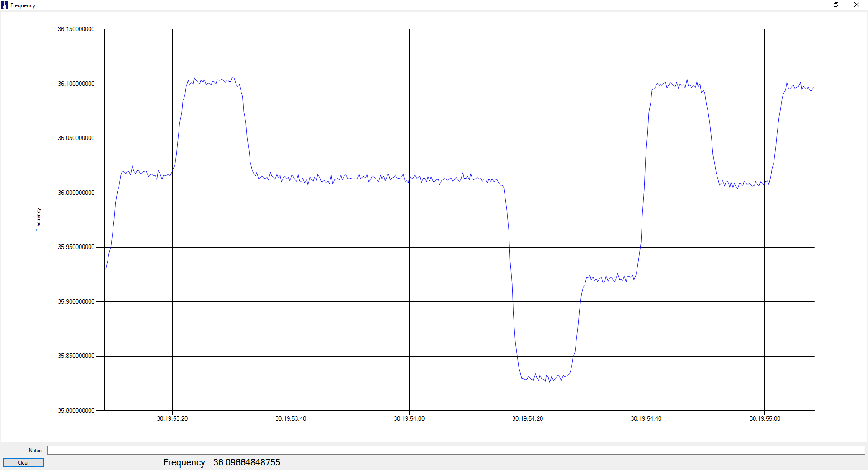Click the 36.050000000 y-axis label

(76, 138)
